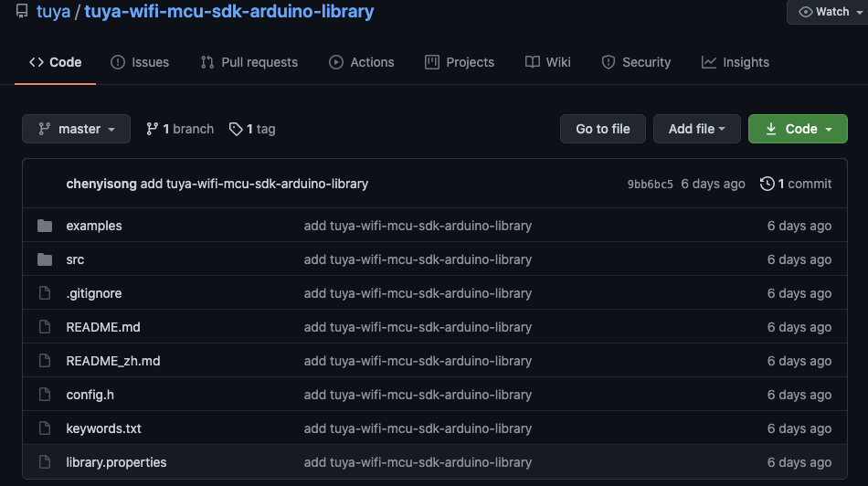868x486 pixels.
Task: Go to the Actions tab
Action: click(x=362, y=62)
